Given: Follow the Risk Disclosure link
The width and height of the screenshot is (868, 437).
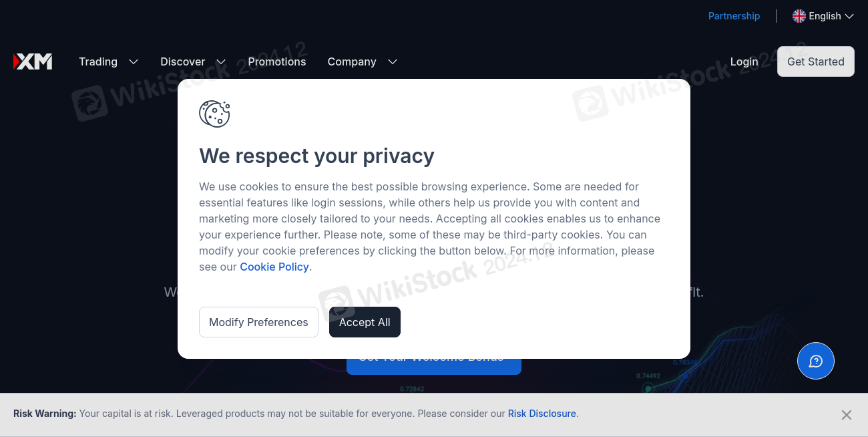Looking at the screenshot, I should tap(541, 414).
